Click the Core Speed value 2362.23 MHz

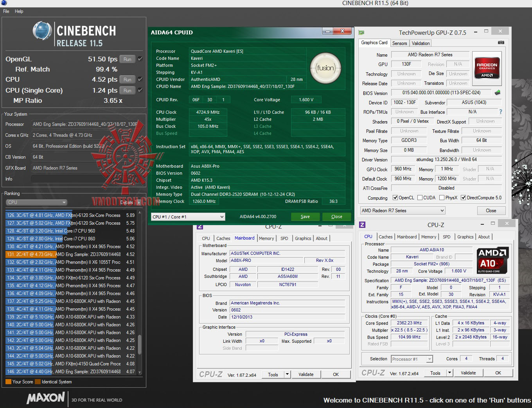coord(410,323)
